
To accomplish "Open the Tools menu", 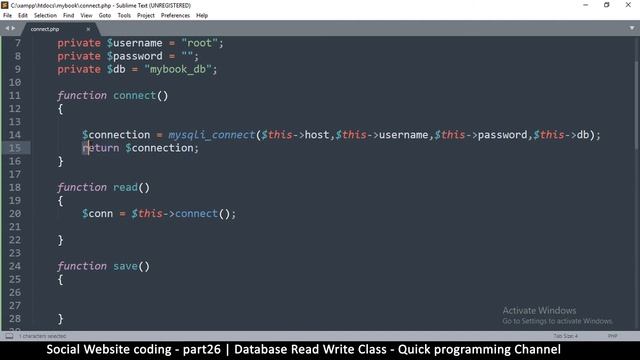I will click(124, 16).
